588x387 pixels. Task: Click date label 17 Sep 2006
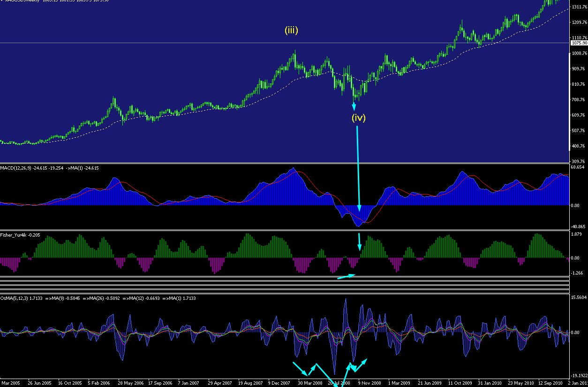pyautogui.click(x=160, y=383)
